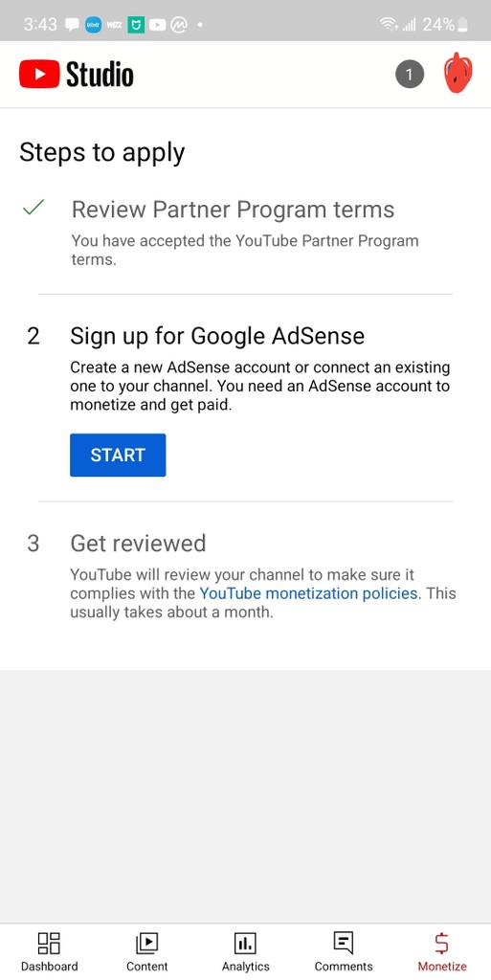491x980 pixels.
Task: Tap the step number 2 indicator
Action: (x=33, y=336)
